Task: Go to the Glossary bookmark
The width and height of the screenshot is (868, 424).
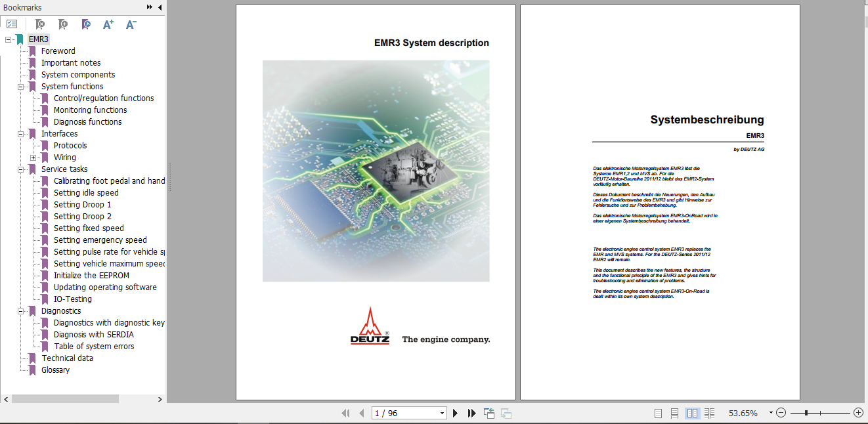Action: coord(55,370)
